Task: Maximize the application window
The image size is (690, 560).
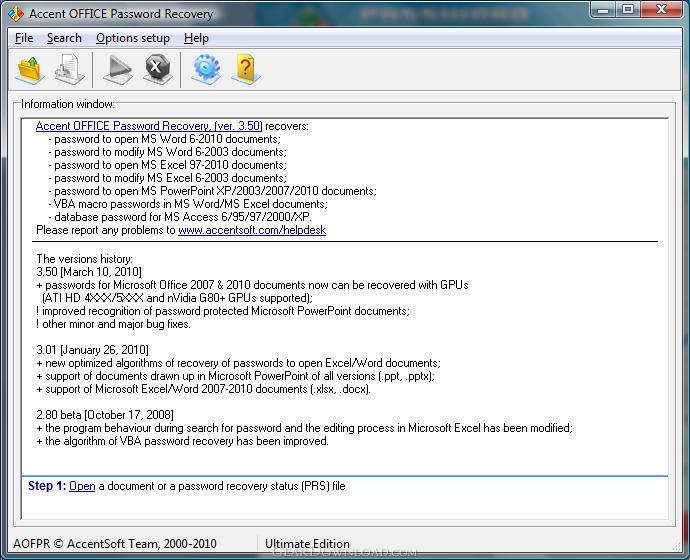Action: 628,10
